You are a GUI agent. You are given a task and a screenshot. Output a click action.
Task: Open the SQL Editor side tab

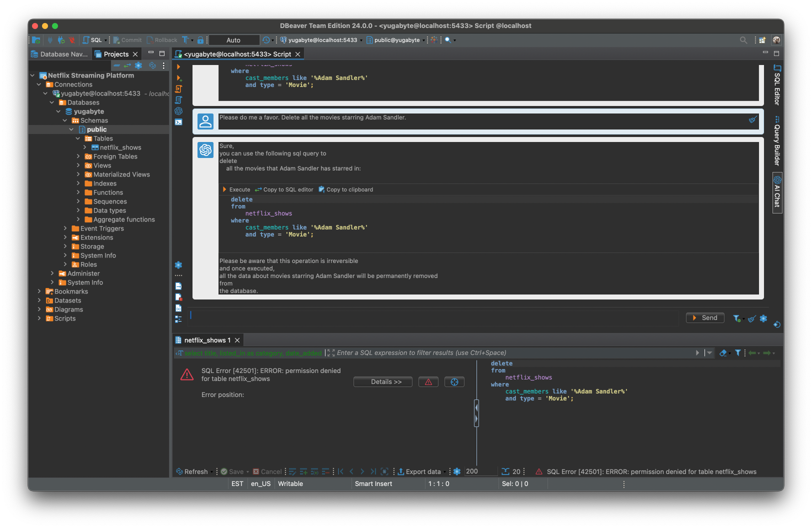(777, 85)
